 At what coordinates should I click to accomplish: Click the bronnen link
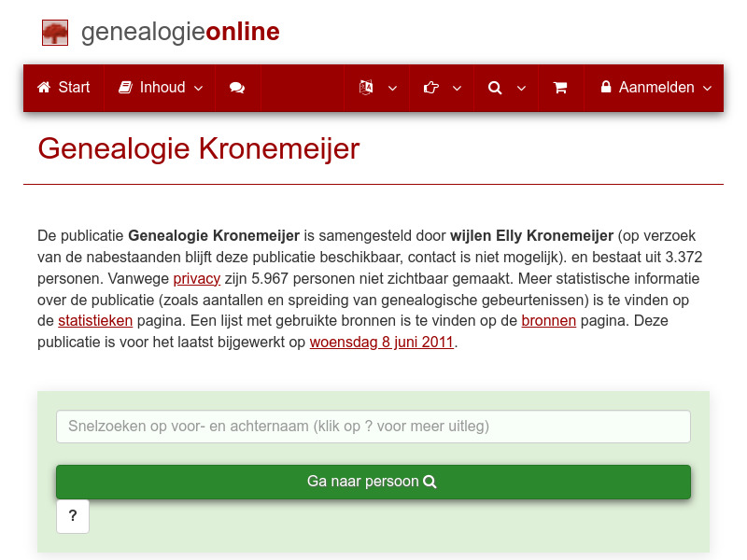(x=549, y=320)
